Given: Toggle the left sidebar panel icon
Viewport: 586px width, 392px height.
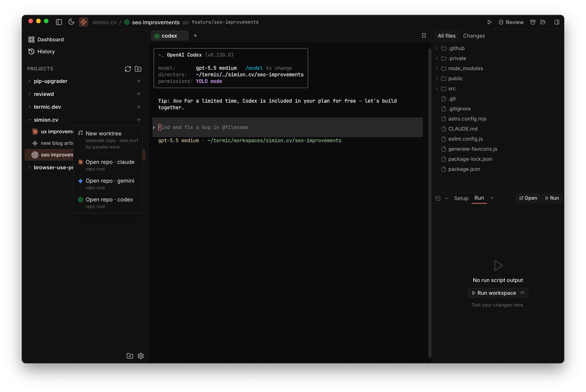Looking at the screenshot, I should tap(59, 22).
